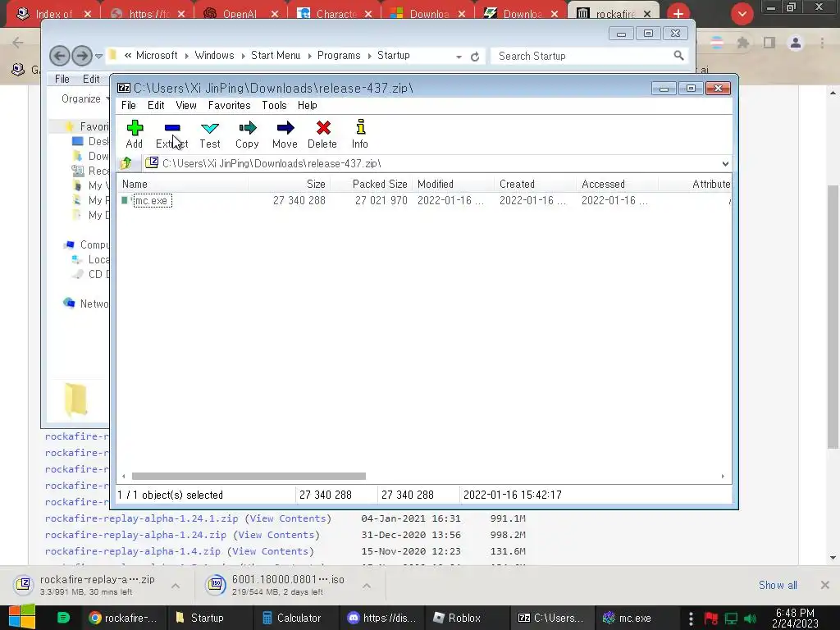
Task: Open the Organize dropdown in Explorer
Action: 84,98
